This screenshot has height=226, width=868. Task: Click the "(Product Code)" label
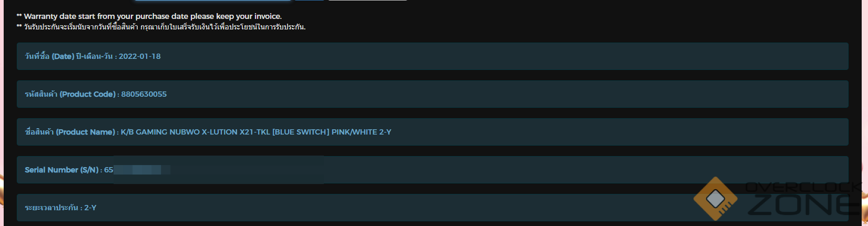tap(87, 94)
